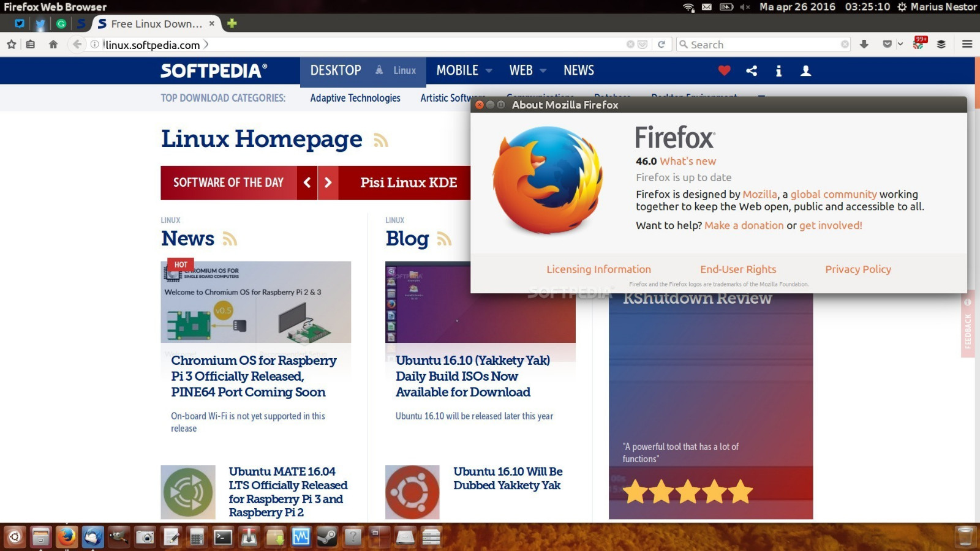This screenshot has height=551, width=980.
Task: Open Chromium OS for Raspberry Pi thumbnail
Action: point(256,302)
